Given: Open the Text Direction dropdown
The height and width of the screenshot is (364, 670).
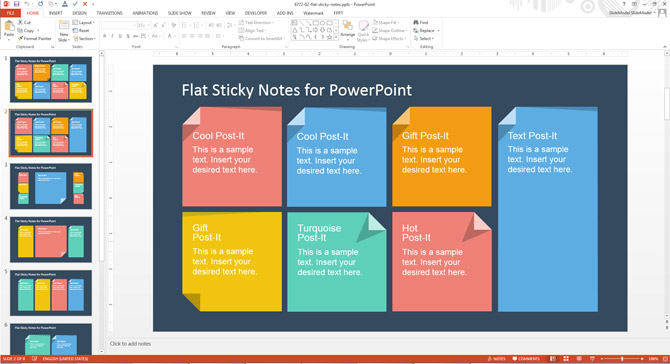Looking at the screenshot, I should [256, 22].
